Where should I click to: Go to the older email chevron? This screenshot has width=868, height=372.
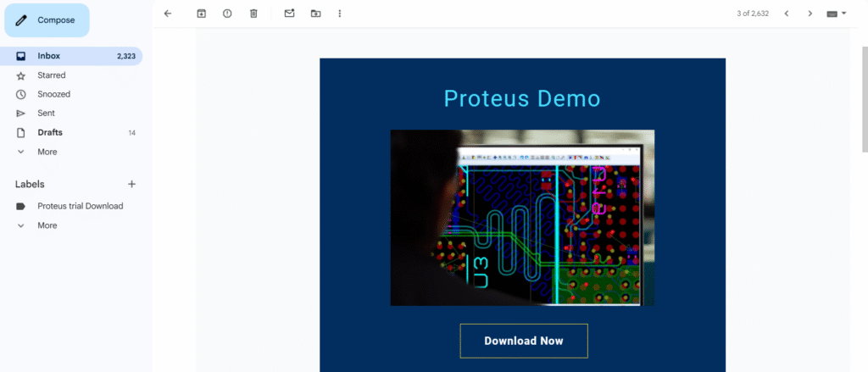810,14
